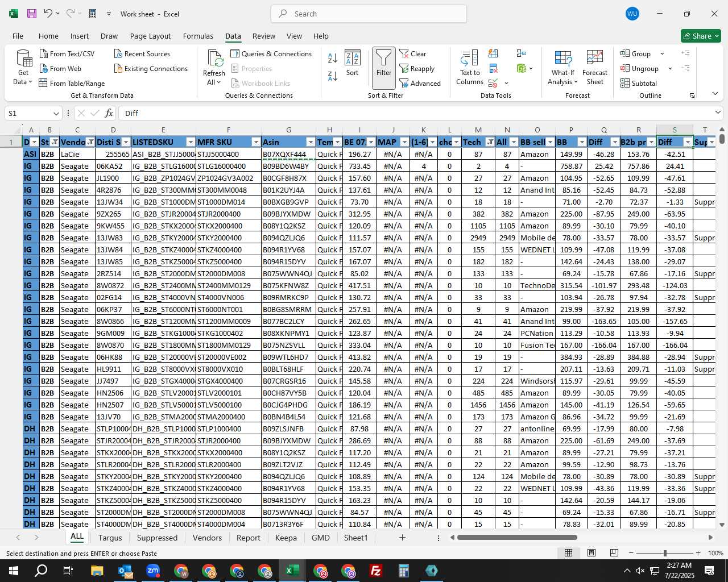Screen dimensions: 728x582
Task: Import data From Text/CSV
Action: pos(67,53)
